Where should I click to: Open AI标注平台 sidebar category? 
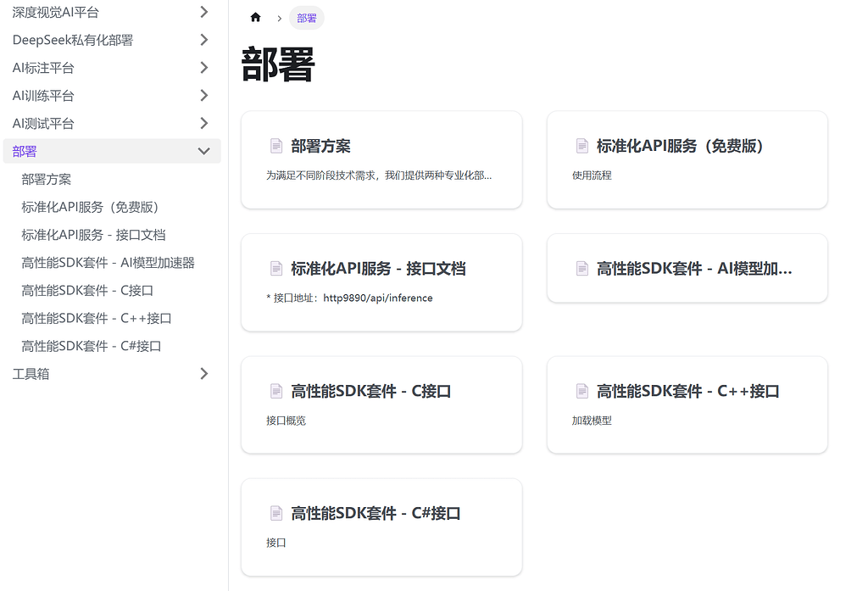[x=43, y=68]
